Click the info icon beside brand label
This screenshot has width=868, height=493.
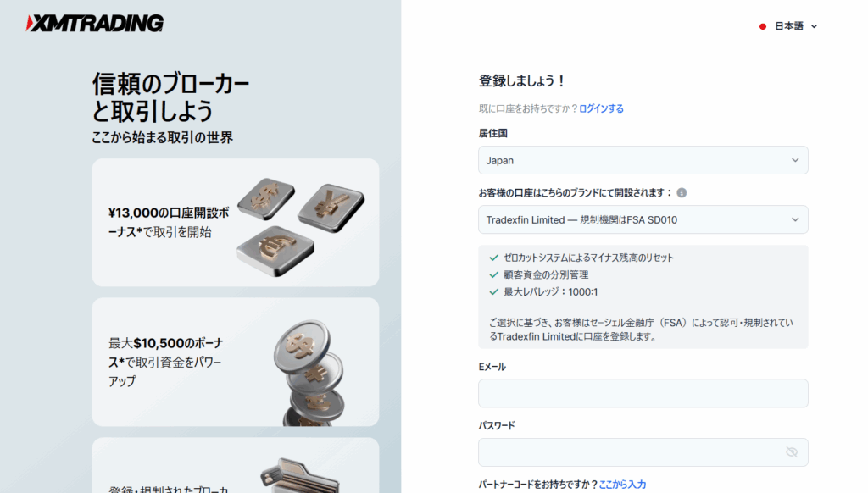(682, 192)
